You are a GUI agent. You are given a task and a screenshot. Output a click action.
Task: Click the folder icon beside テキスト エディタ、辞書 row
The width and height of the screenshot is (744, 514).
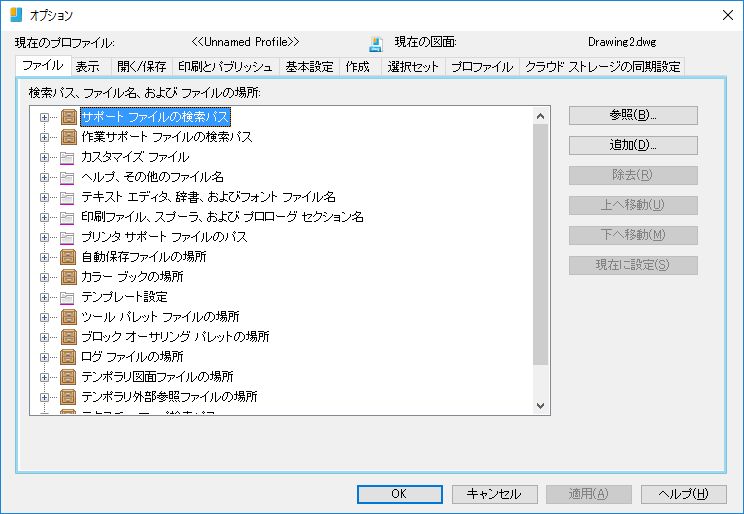click(67, 197)
